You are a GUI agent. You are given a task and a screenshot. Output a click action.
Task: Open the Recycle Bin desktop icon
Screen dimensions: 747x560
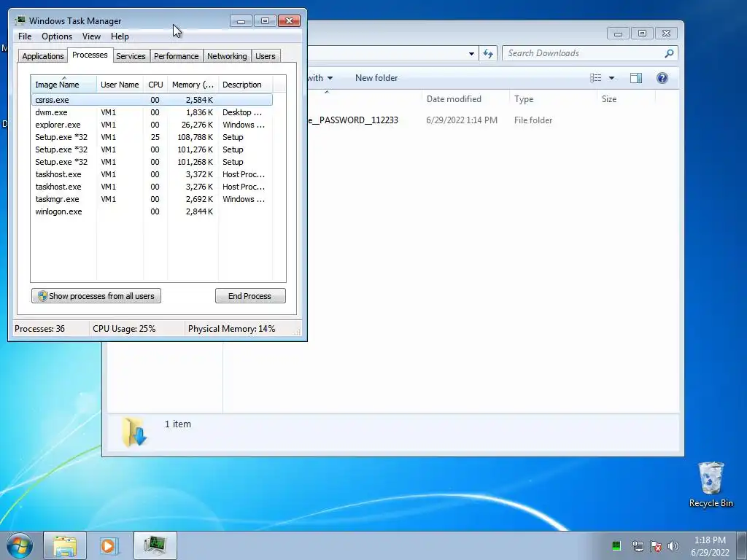coord(711,484)
